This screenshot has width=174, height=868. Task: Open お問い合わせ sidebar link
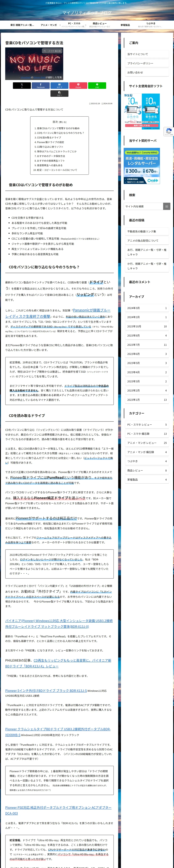click(x=147, y=72)
